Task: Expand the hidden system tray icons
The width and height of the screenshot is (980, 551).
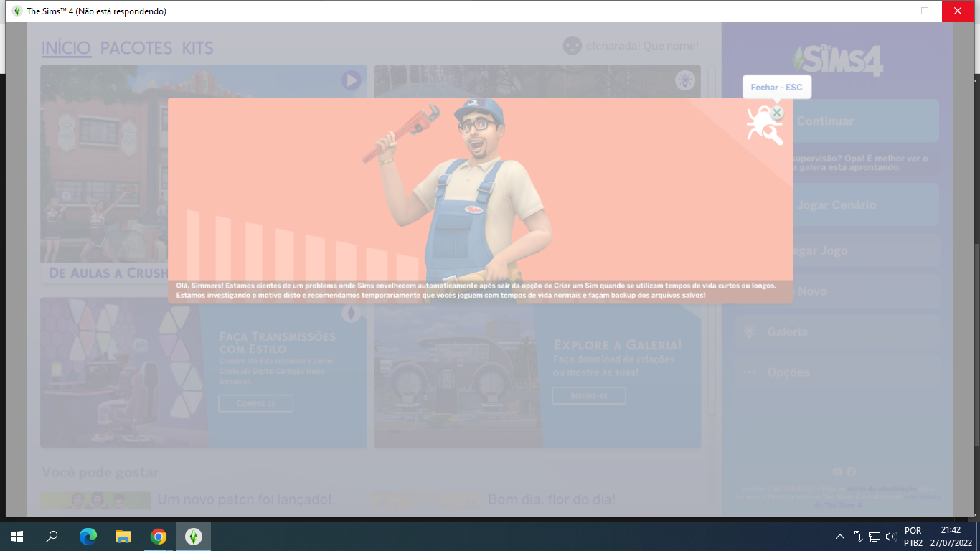Action: pos(840,537)
